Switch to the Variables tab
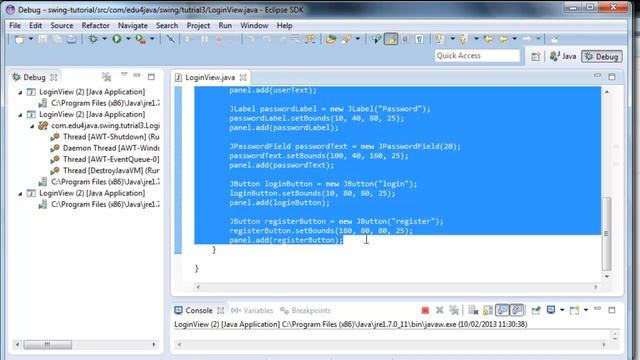Viewport: 640px width, 360px height. (x=252, y=311)
